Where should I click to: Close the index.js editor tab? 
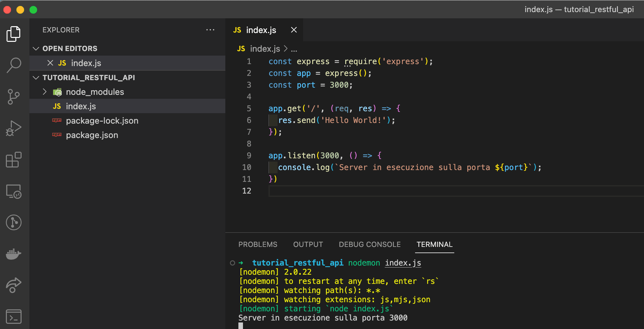(x=294, y=30)
